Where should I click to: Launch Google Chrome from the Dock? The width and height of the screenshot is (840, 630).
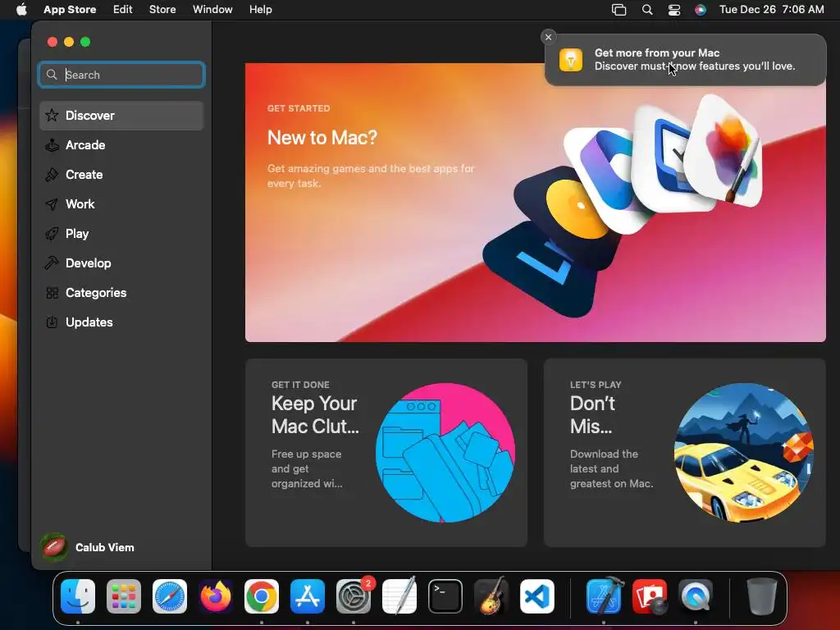[x=262, y=596]
